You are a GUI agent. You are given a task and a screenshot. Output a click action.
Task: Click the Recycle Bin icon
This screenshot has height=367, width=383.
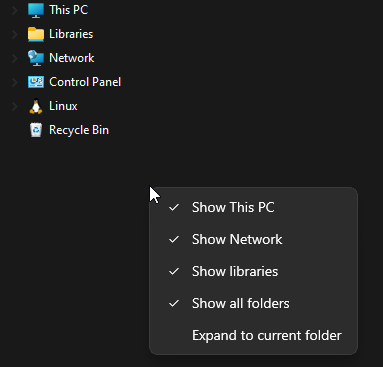pos(36,130)
